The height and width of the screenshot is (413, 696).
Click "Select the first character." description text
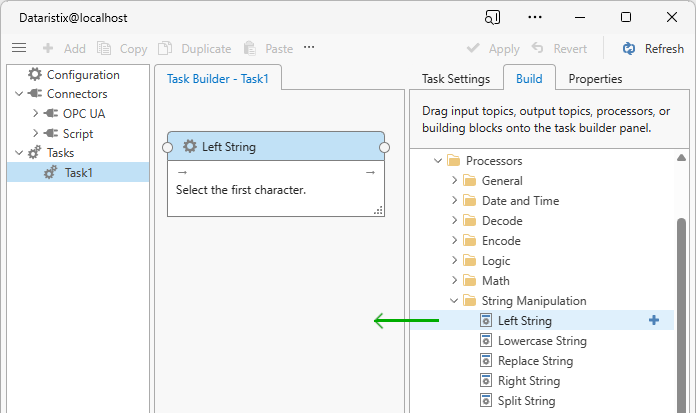tap(241, 190)
